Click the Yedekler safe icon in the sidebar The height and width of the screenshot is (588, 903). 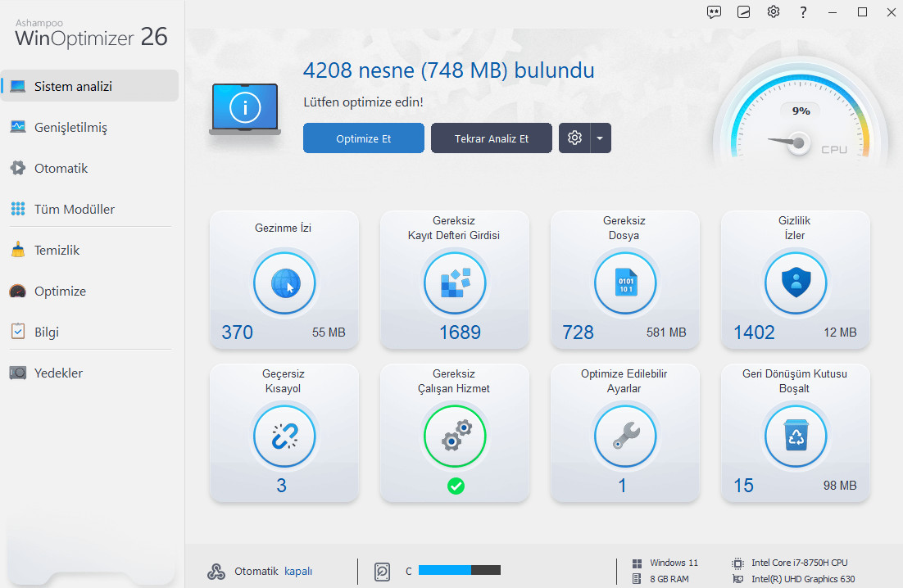(18, 373)
